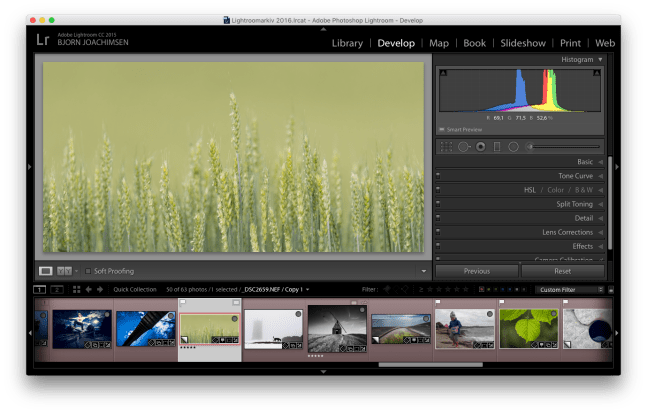Expand the Effects panel triangle

[601, 246]
